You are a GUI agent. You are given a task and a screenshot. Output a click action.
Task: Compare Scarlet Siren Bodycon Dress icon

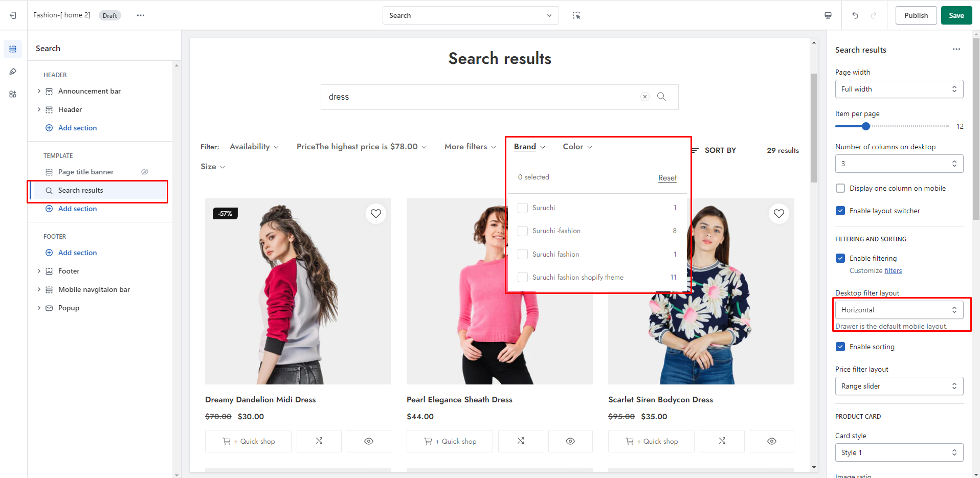(x=722, y=441)
